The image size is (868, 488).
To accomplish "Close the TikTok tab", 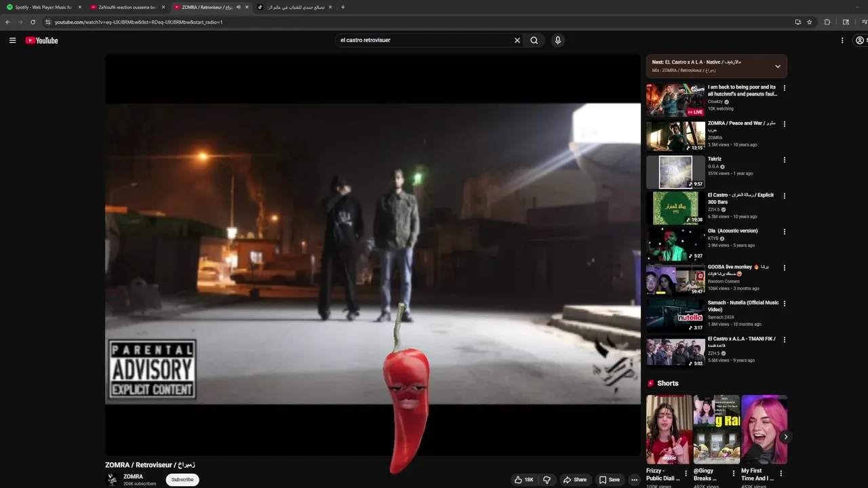I will pos(330,7).
